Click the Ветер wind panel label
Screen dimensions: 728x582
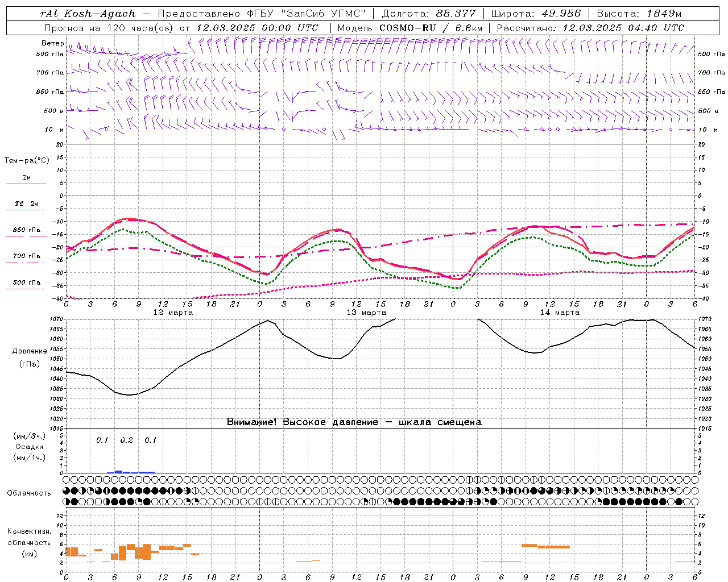coord(52,43)
